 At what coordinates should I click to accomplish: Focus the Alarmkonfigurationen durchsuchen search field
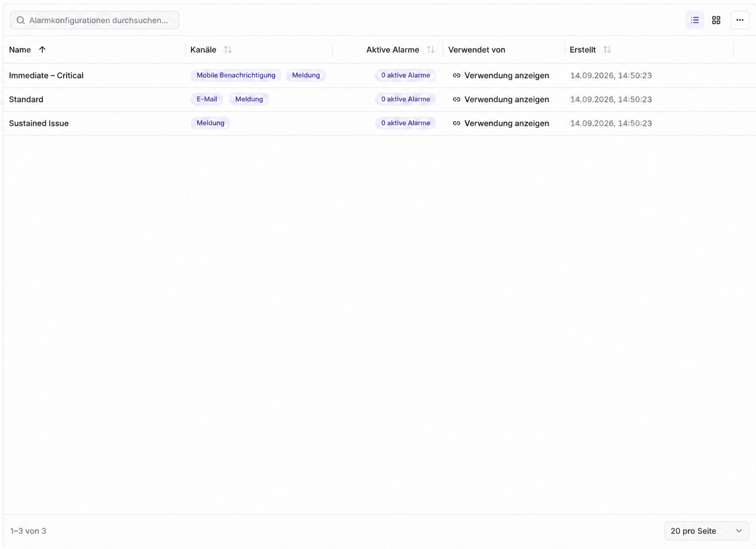click(94, 20)
